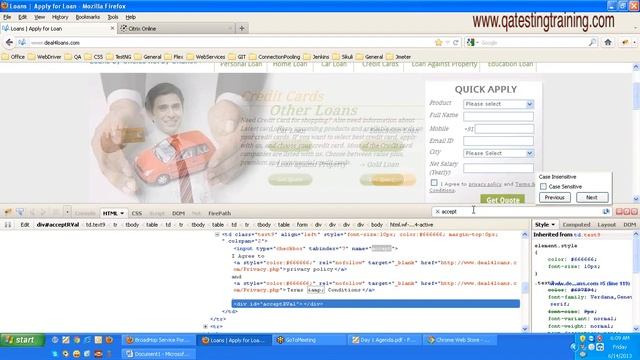Bookmark this page with star icon
Screen dimensions: 640x360
point(439,42)
